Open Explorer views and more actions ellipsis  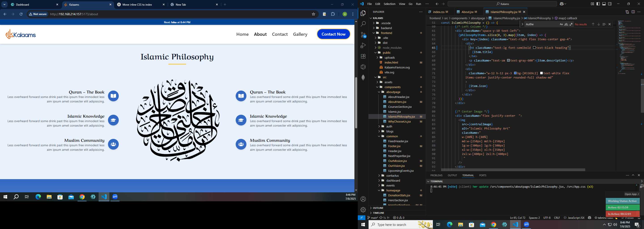pos(421,12)
